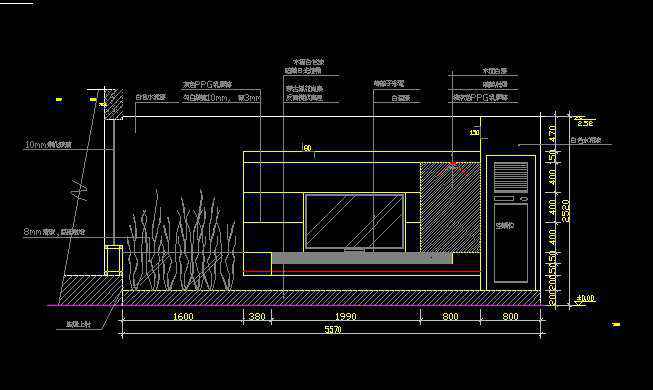Select the red arrow marker above the hatched panel
This screenshot has width=653, height=390.
pyautogui.click(x=454, y=168)
